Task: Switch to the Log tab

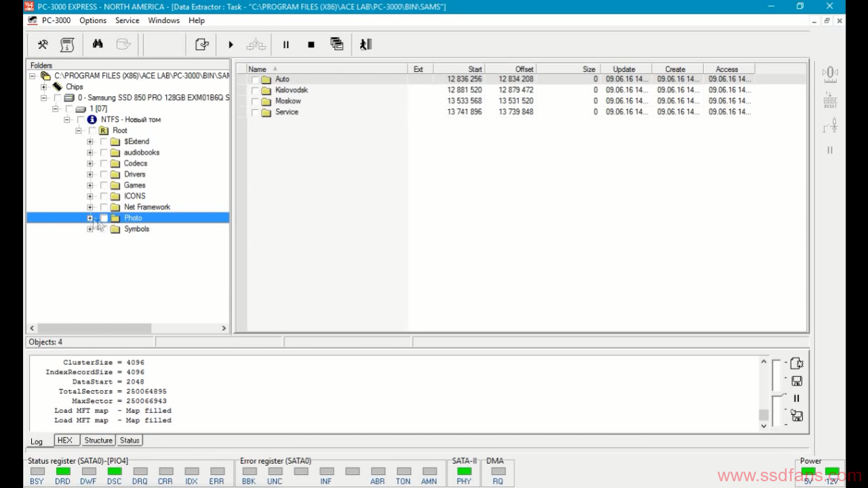Action: coord(37,441)
